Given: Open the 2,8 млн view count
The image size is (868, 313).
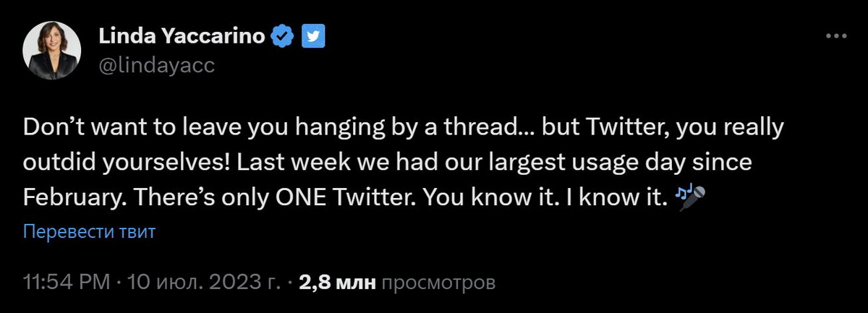Looking at the screenshot, I should (x=336, y=282).
